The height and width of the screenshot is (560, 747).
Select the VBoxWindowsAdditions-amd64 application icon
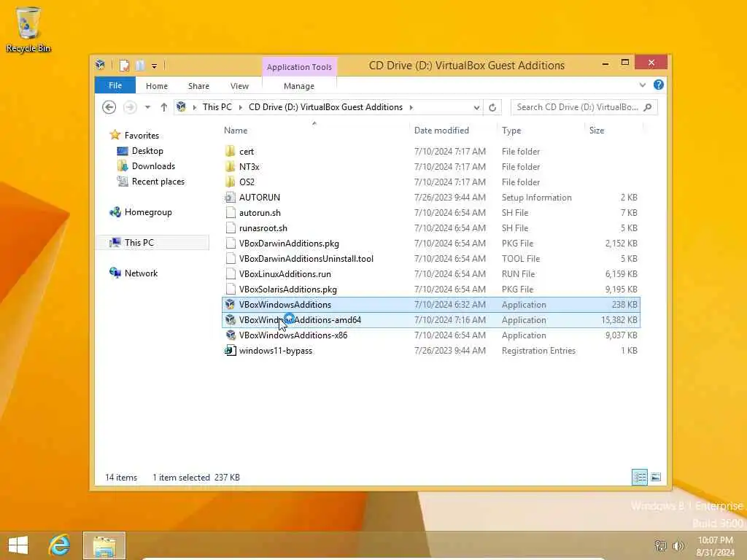(x=231, y=319)
